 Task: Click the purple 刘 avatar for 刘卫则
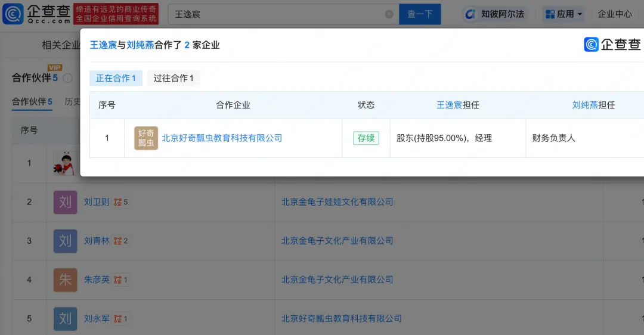(65, 202)
